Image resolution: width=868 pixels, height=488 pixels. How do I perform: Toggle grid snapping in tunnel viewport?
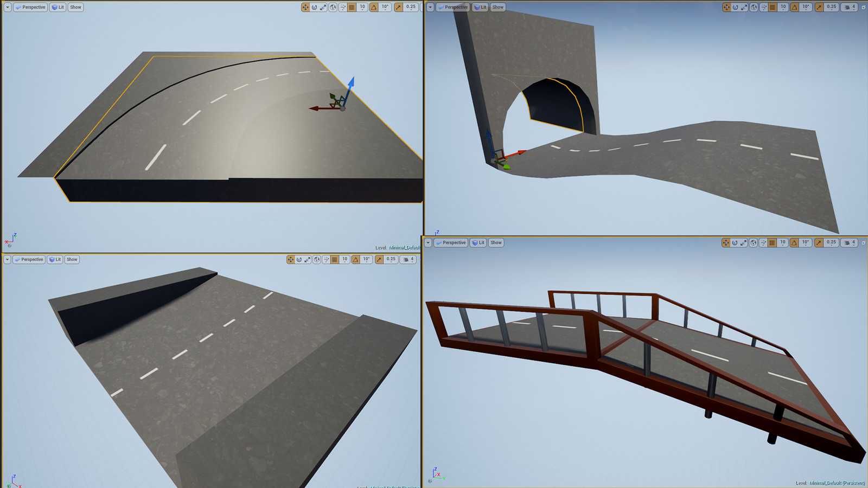tap(773, 7)
